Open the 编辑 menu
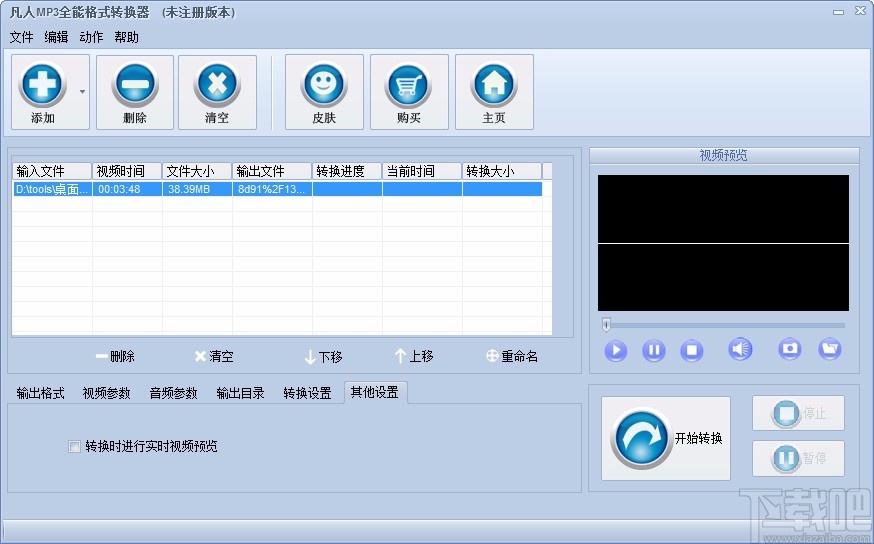This screenshot has width=874, height=544. [56, 37]
